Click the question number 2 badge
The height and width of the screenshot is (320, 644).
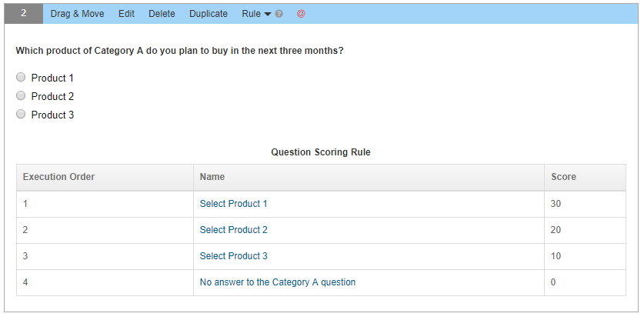[x=24, y=14]
